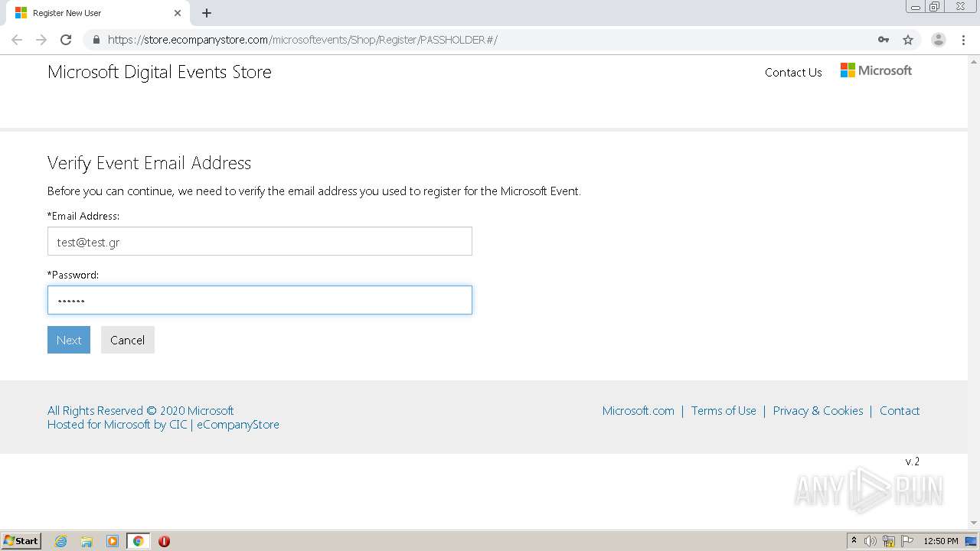
Task: Open the saved passwords key icon
Action: pyautogui.click(x=884, y=40)
